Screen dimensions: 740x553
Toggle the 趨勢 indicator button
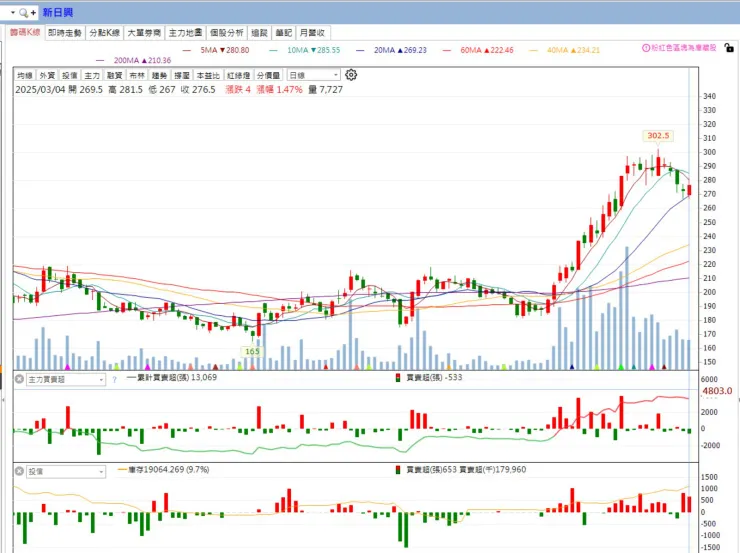[160, 75]
